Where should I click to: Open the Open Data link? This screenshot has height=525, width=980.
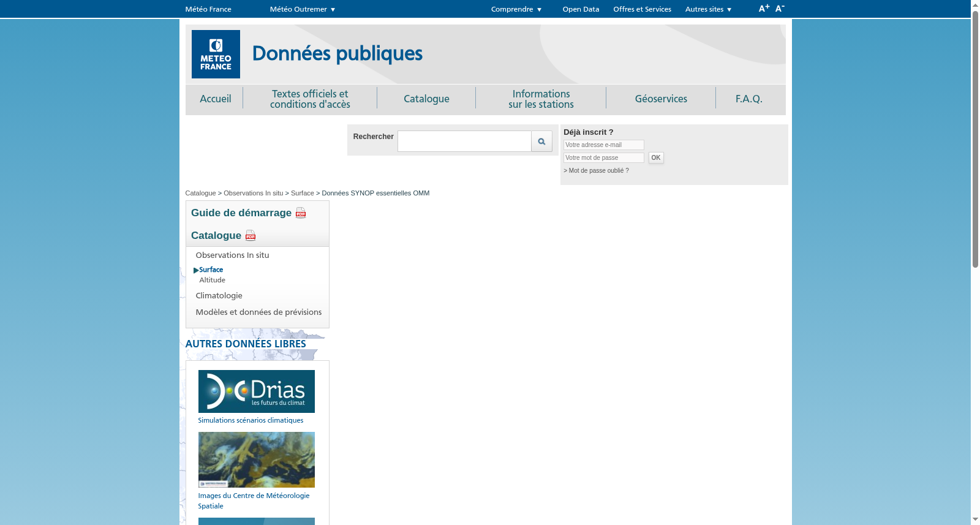tap(581, 9)
